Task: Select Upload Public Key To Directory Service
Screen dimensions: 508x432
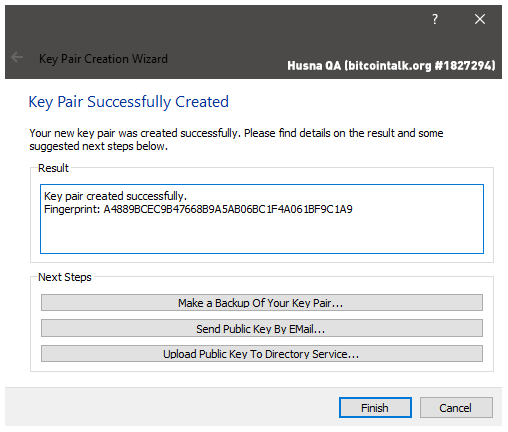Action: tap(262, 354)
